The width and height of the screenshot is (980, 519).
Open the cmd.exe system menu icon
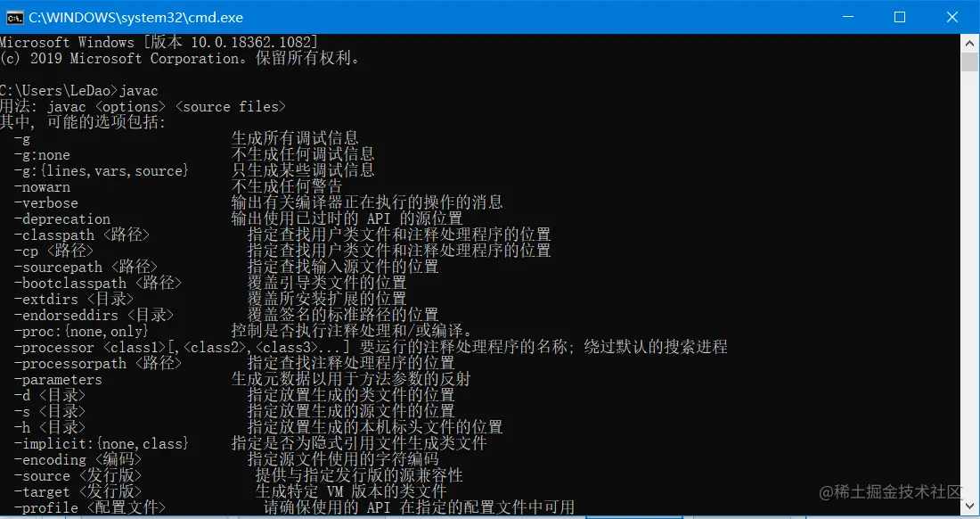click(x=14, y=18)
